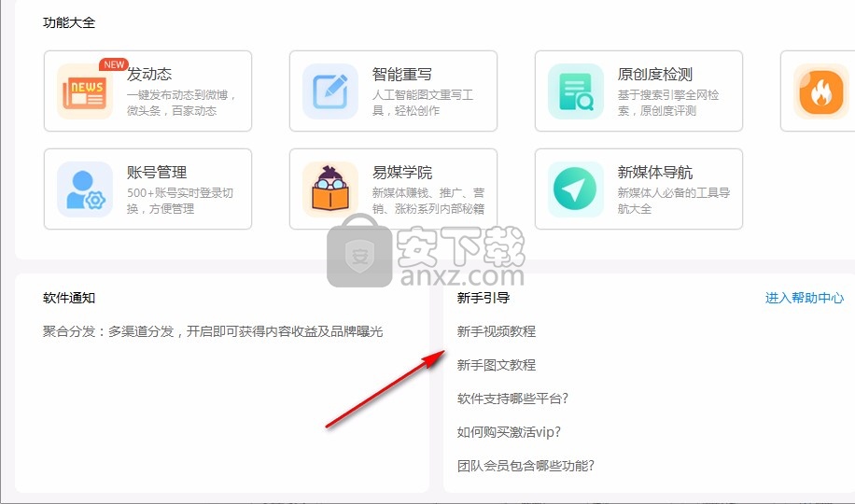The height and width of the screenshot is (504, 855).
Task: Open the 新媒体导航 card title
Action: coord(655,173)
